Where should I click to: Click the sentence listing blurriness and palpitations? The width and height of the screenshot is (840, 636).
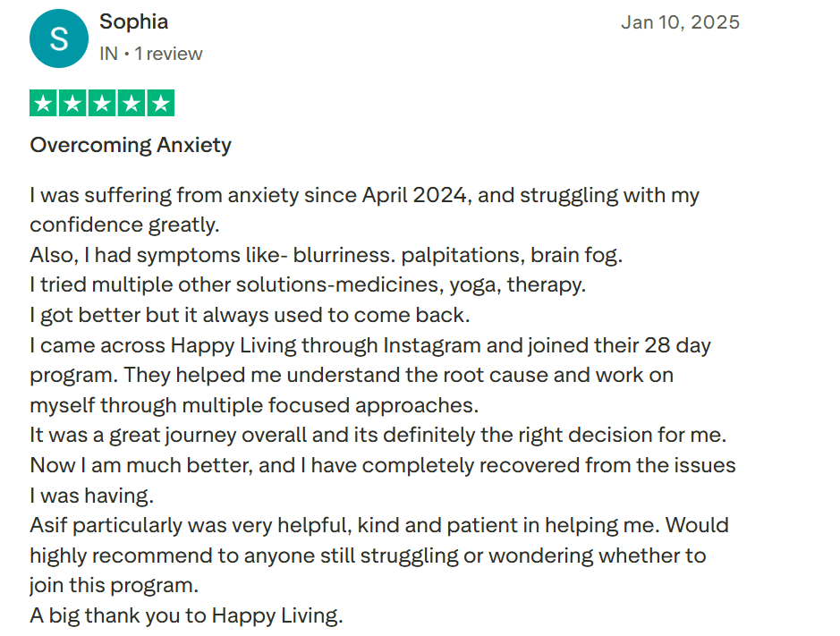point(326,255)
